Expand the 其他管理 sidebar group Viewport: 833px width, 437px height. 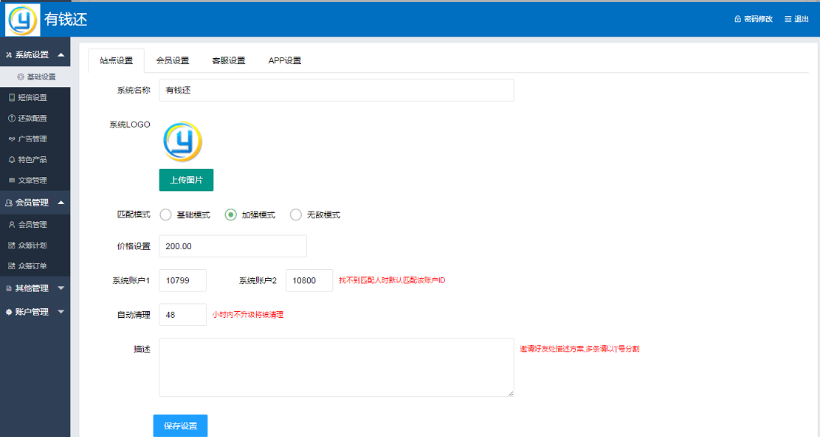tap(35, 288)
